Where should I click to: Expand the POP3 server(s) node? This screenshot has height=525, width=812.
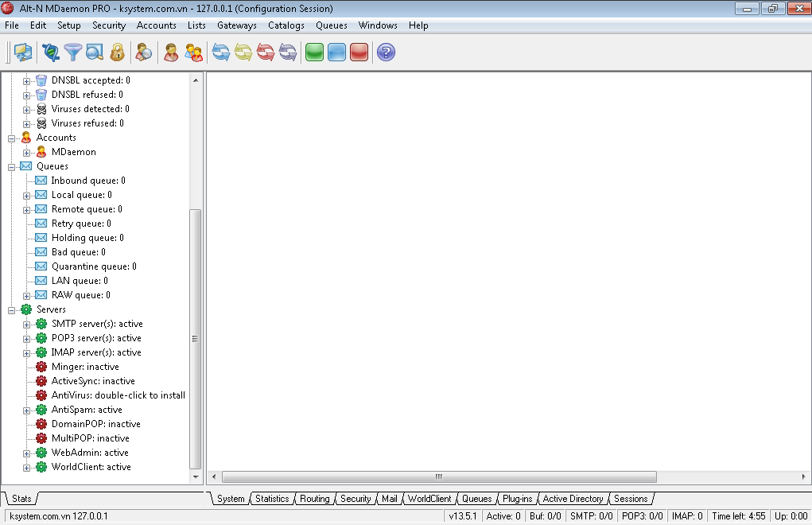(x=26, y=339)
